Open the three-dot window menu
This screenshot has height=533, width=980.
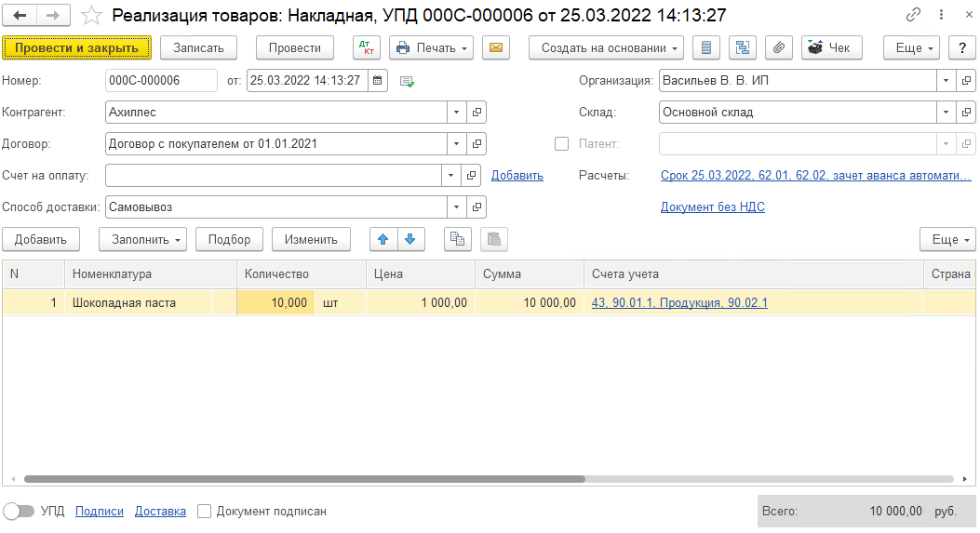coord(941,14)
